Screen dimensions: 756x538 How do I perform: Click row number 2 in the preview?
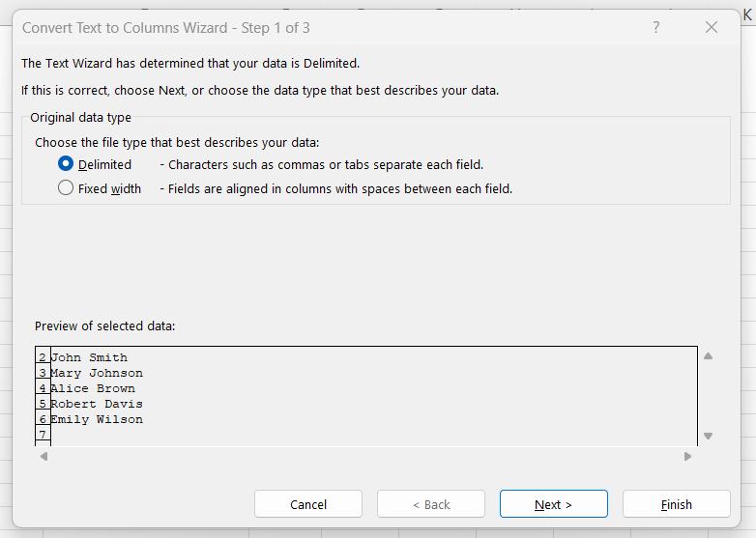[43, 358]
